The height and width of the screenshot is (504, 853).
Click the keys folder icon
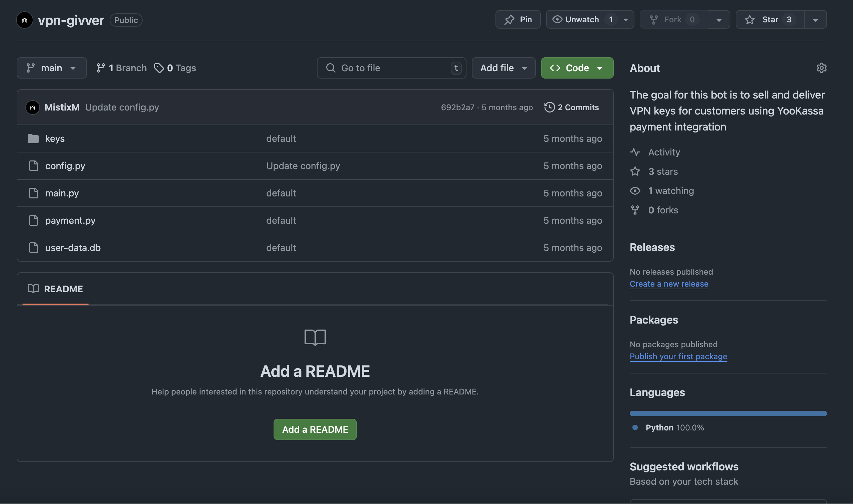(33, 138)
